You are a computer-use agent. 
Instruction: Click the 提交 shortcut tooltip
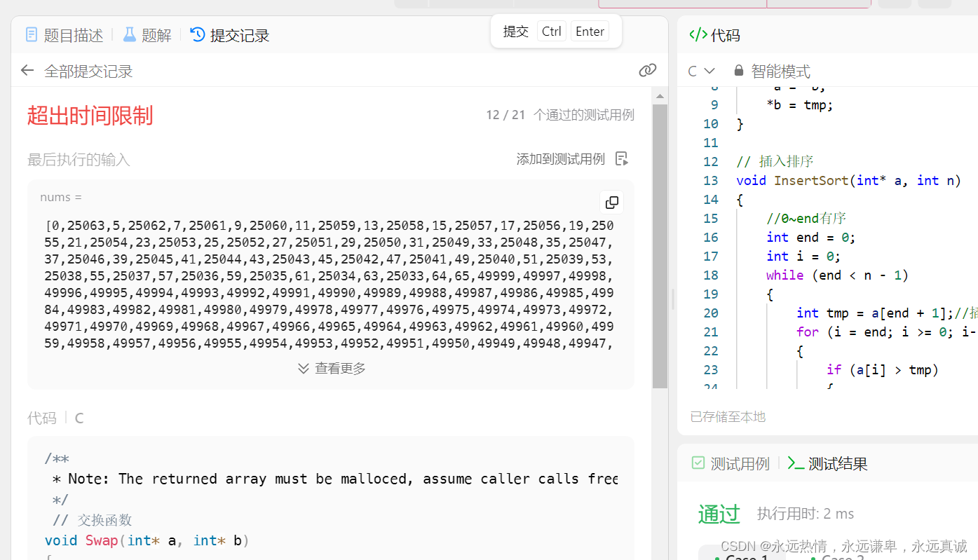[556, 32]
